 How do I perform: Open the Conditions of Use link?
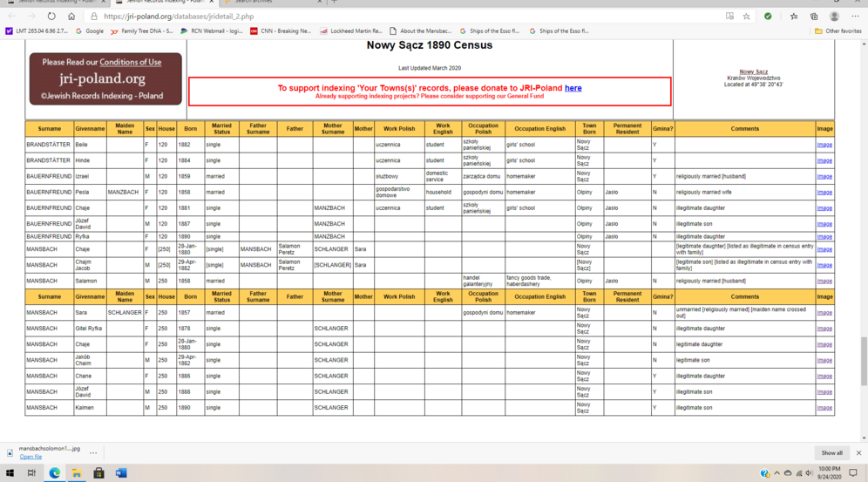130,62
